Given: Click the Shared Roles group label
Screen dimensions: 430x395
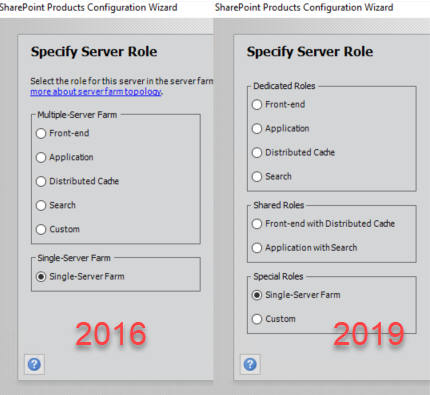Looking at the screenshot, I should 279,205.
